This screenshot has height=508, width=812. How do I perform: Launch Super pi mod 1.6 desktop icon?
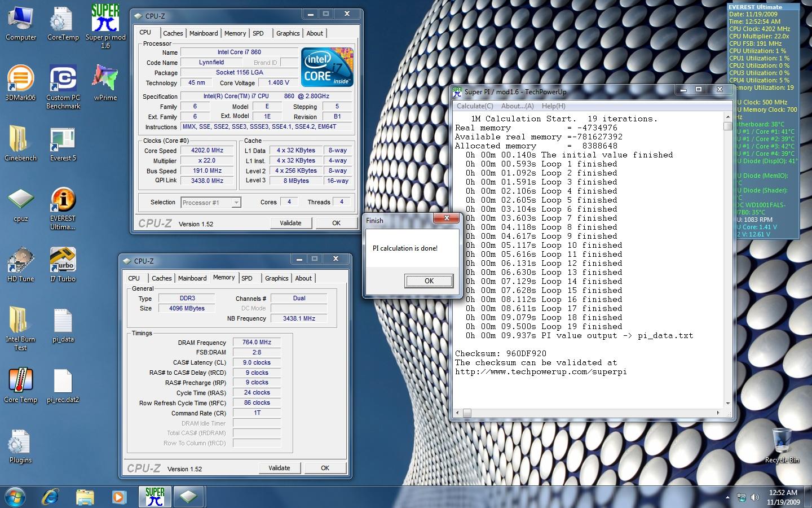(x=105, y=25)
